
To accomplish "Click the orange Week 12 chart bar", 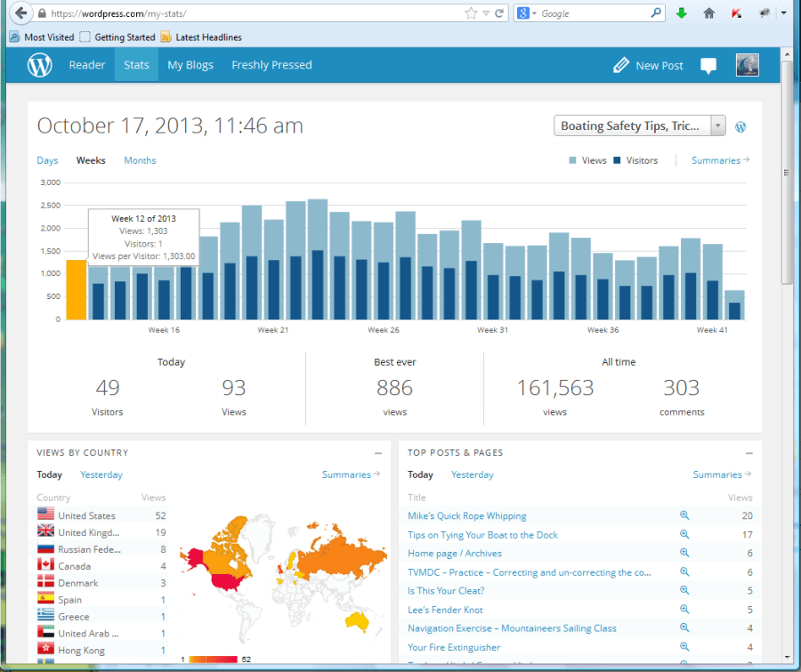I will 76,289.
